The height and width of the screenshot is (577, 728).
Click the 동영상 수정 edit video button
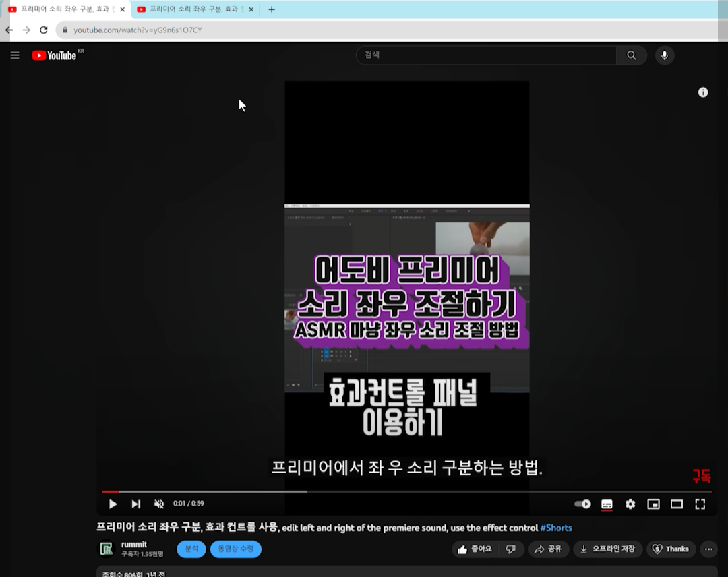(x=236, y=549)
